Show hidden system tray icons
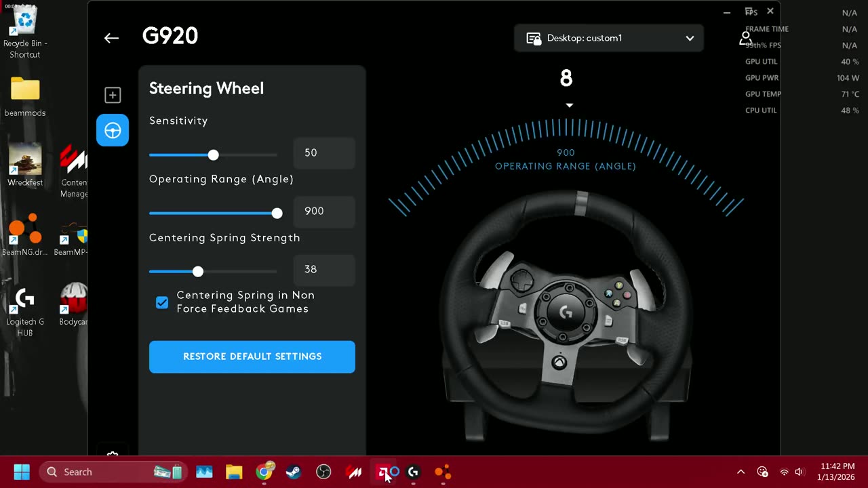 click(741, 472)
